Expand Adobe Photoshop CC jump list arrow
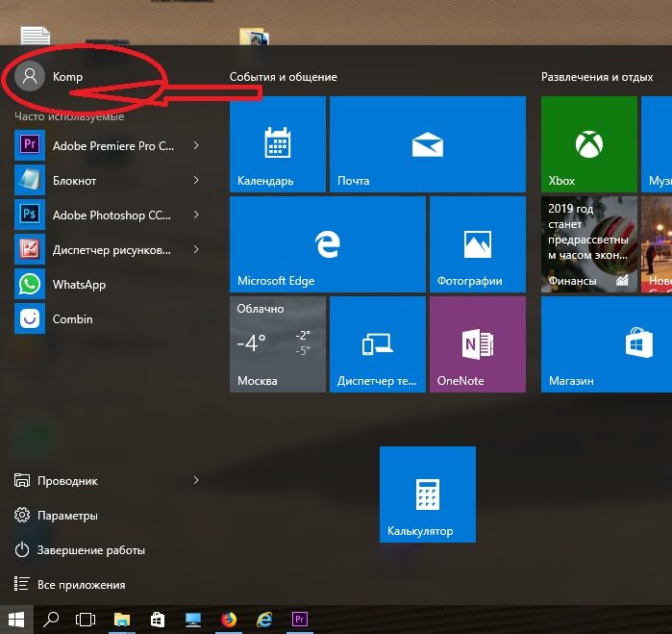The height and width of the screenshot is (634, 672). [196, 215]
